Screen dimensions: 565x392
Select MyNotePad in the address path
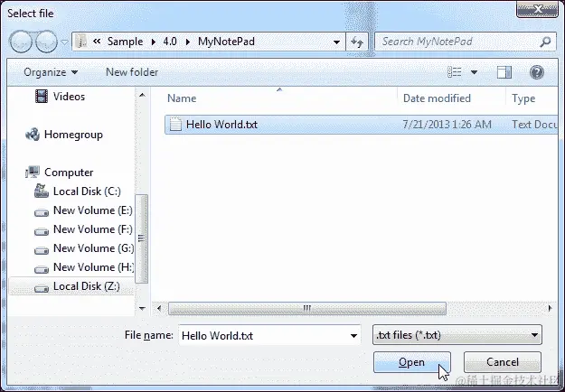click(226, 42)
